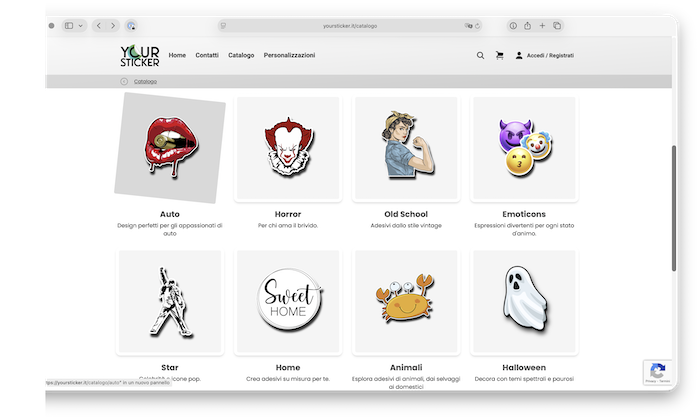The height and width of the screenshot is (420, 700).
Task: Open the Sweet Home sticker category
Action: pyautogui.click(x=287, y=302)
